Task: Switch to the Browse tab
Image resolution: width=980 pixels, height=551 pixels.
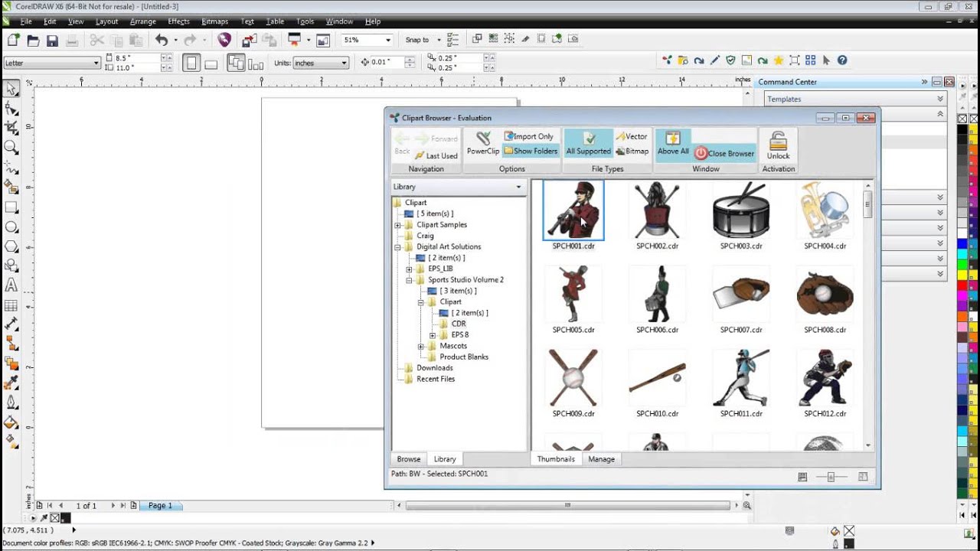Action: tap(408, 459)
